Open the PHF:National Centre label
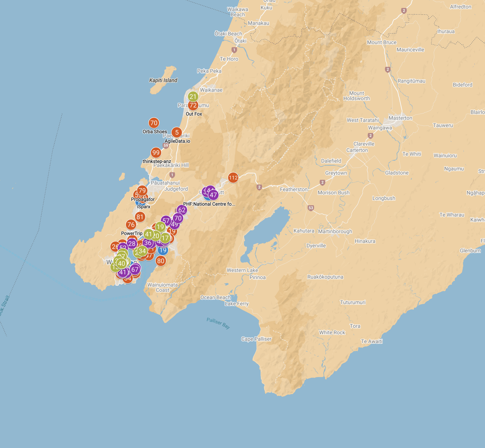Viewport: 485px width, 448px height. click(209, 204)
